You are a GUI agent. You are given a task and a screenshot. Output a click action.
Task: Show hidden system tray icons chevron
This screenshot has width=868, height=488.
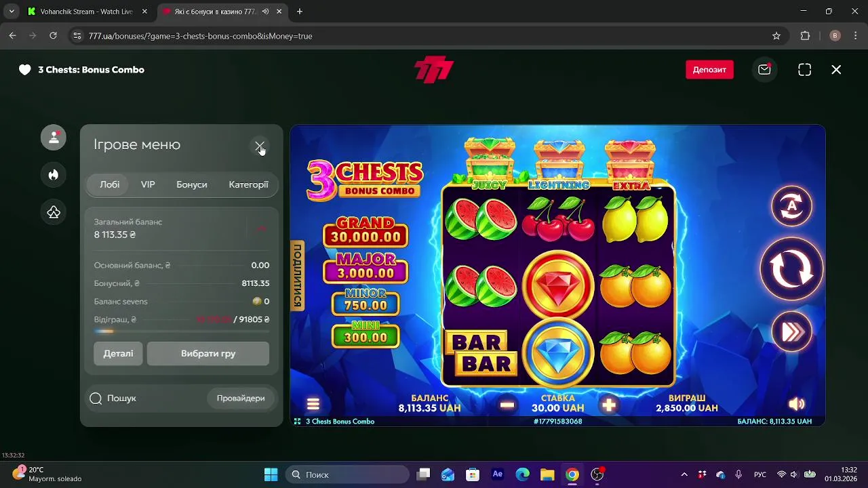click(684, 474)
